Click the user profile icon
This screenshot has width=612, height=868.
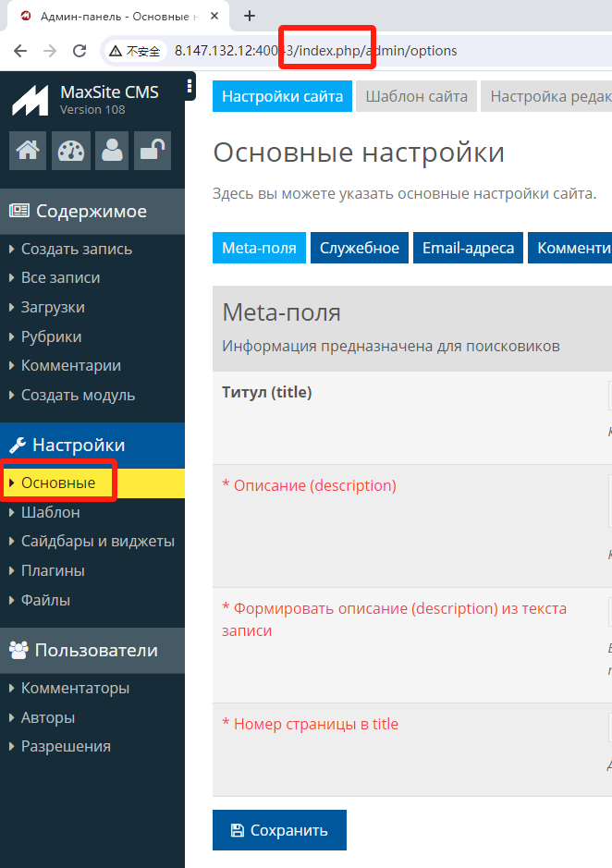coord(113,151)
